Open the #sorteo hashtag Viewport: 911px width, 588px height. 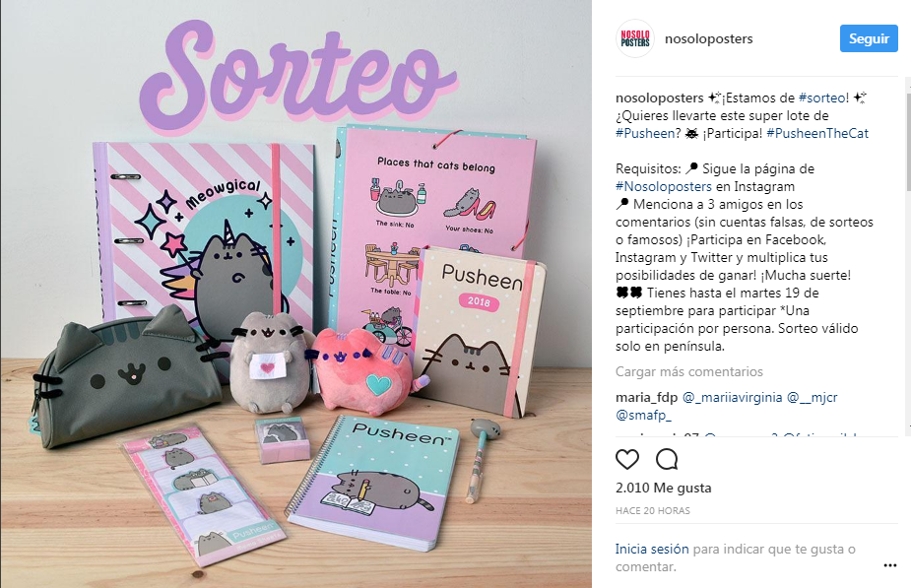[823, 98]
